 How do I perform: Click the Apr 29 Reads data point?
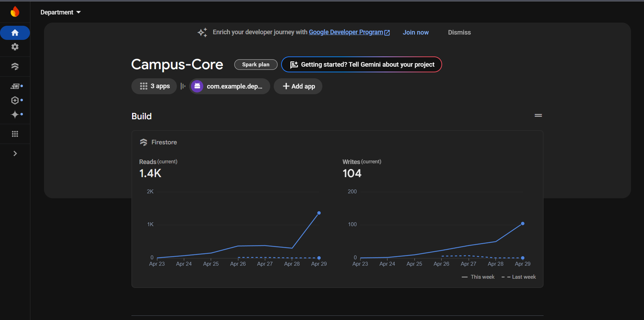pyautogui.click(x=319, y=213)
